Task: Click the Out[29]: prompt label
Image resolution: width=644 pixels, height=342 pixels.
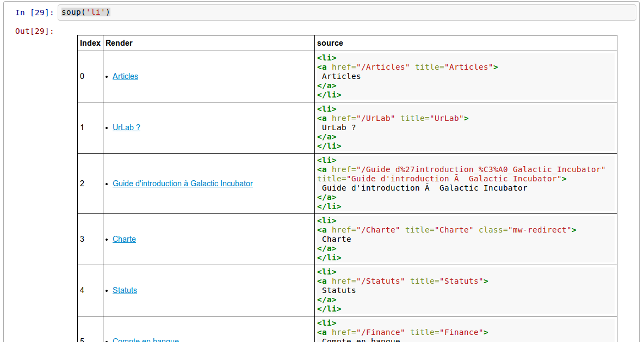Action: click(x=34, y=31)
